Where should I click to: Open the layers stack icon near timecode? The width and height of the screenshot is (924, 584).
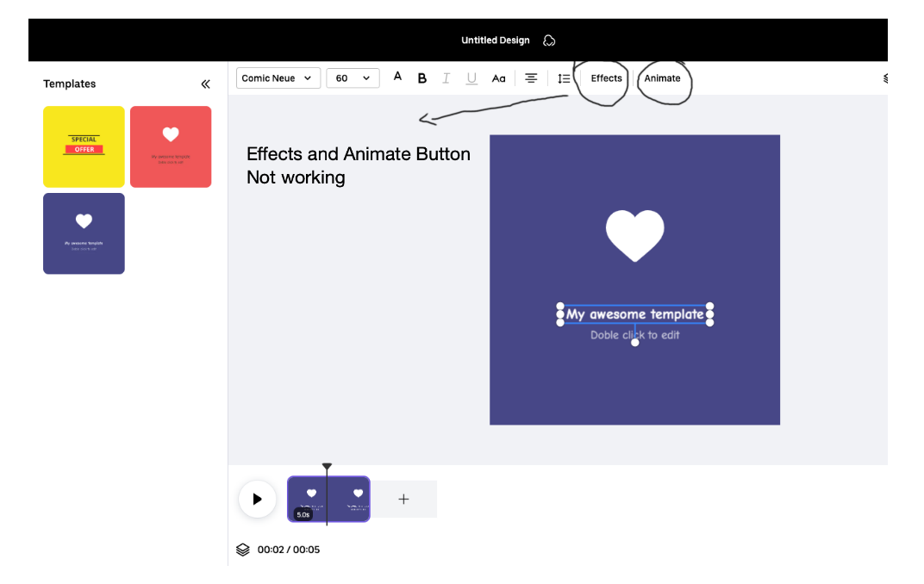243,550
